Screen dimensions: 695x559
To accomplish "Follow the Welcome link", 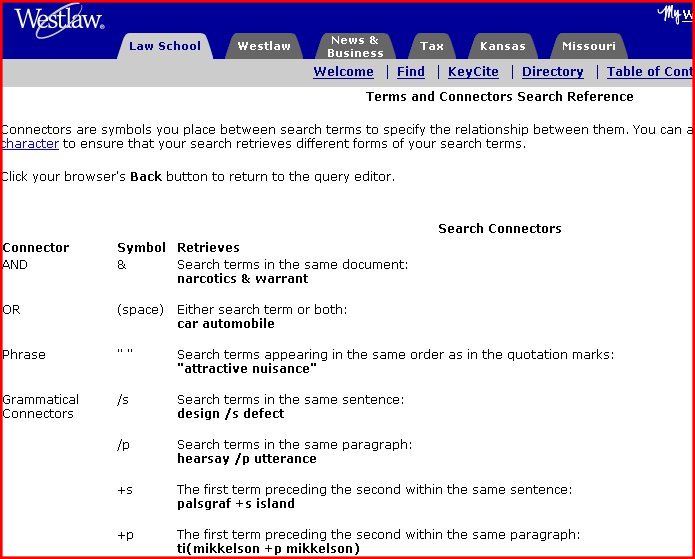I will [x=344, y=72].
